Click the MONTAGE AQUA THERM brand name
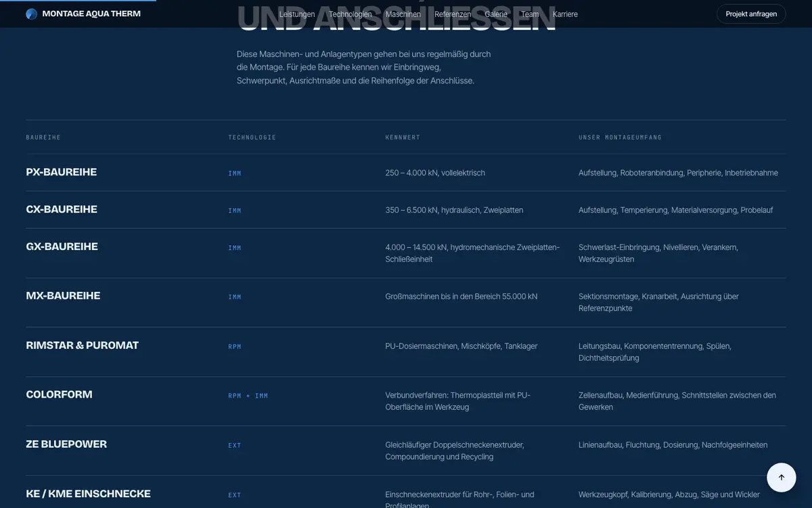The image size is (812, 508). pyautogui.click(x=91, y=14)
